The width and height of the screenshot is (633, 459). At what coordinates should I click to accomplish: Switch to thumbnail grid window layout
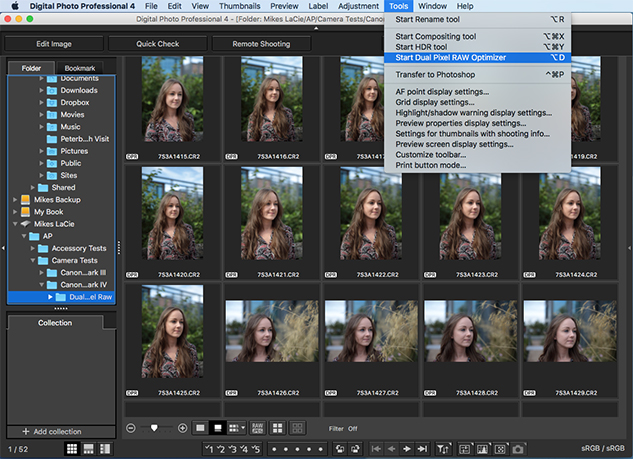point(72,449)
